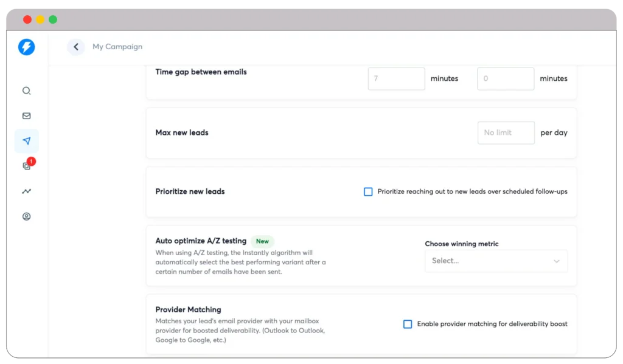Click the second minutes field showing 0
Screen dimensions: 623x364
coord(506,78)
